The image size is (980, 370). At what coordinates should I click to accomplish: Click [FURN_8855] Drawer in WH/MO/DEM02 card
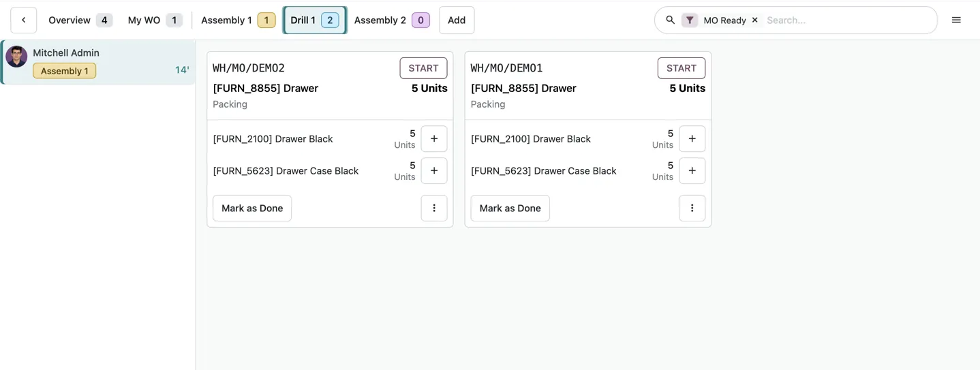266,89
